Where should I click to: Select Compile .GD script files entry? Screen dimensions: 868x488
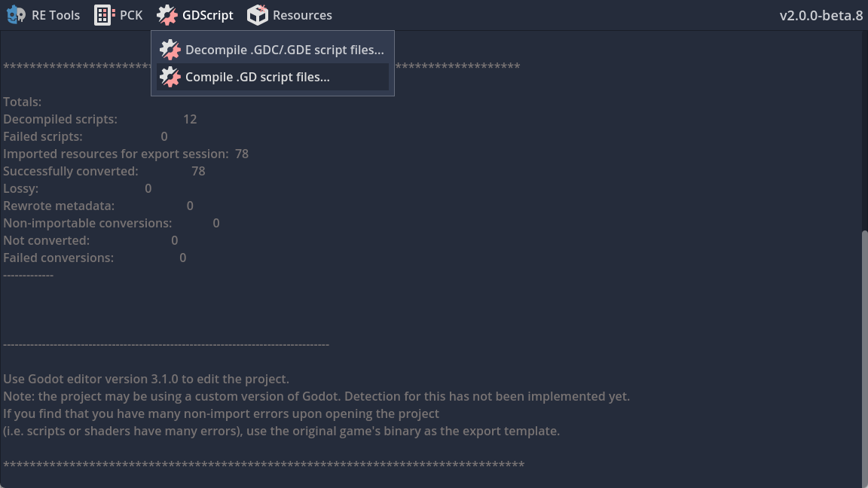click(x=258, y=77)
